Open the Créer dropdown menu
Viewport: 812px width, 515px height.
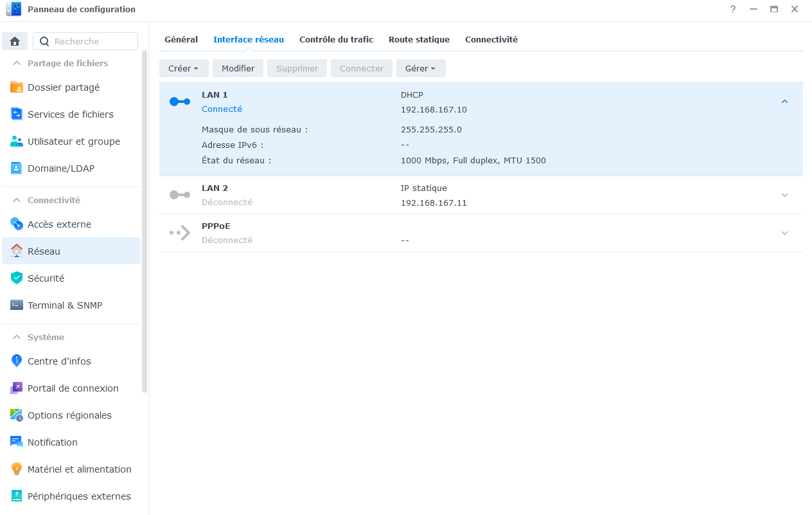coord(183,69)
